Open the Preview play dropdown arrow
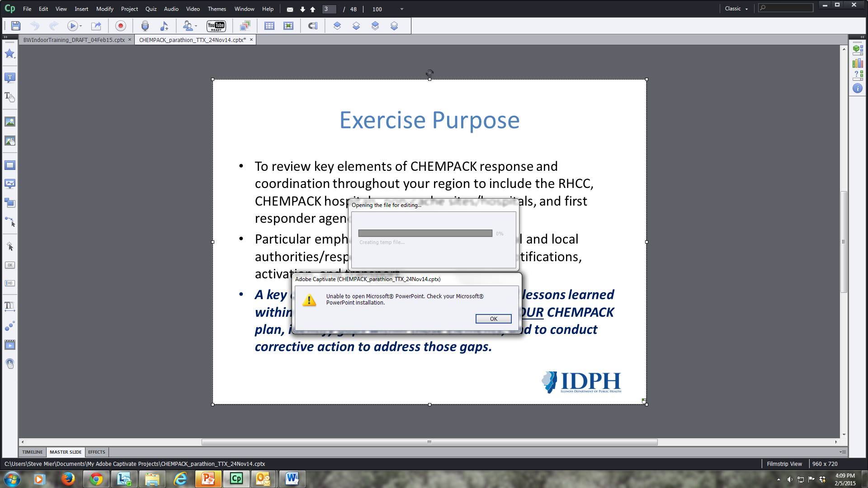 coord(81,26)
